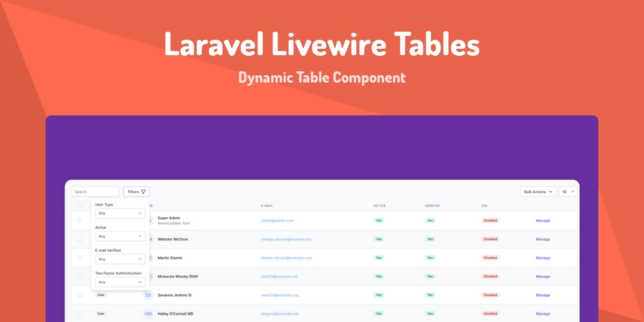The image size is (644, 322).
Task: Expand the Two Factor Authentication filter selector
Action: pos(120,281)
